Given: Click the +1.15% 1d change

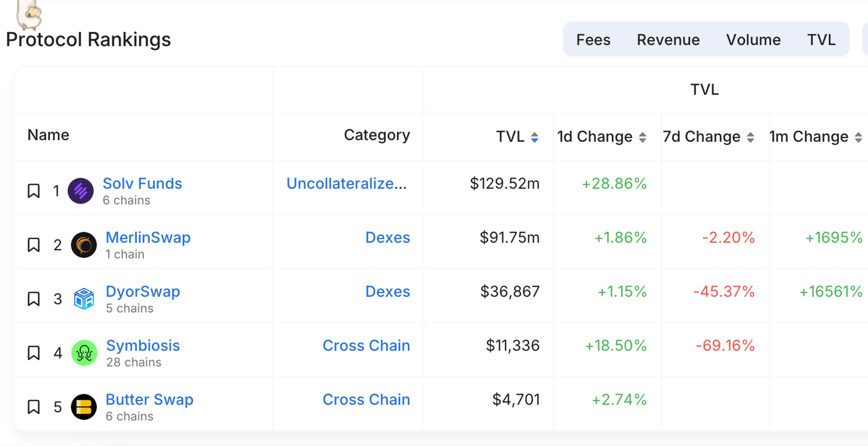Looking at the screenshot, I should (x=622, y=291).
